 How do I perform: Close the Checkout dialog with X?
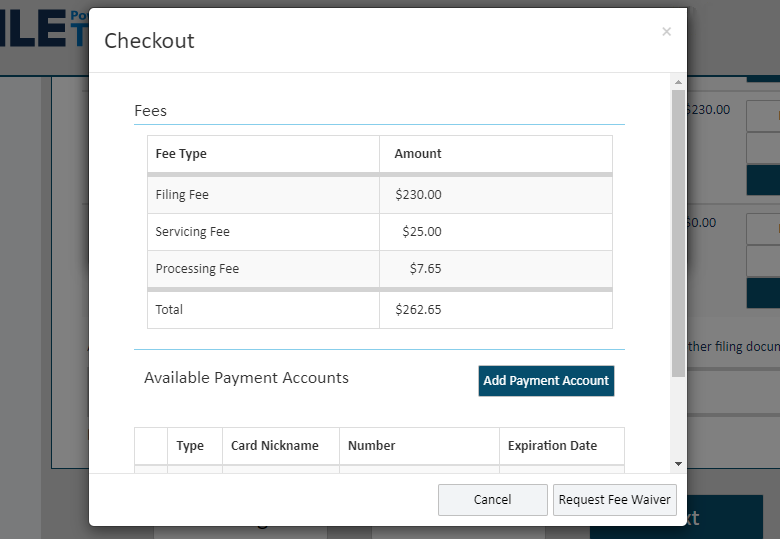[x=666, y=32]
